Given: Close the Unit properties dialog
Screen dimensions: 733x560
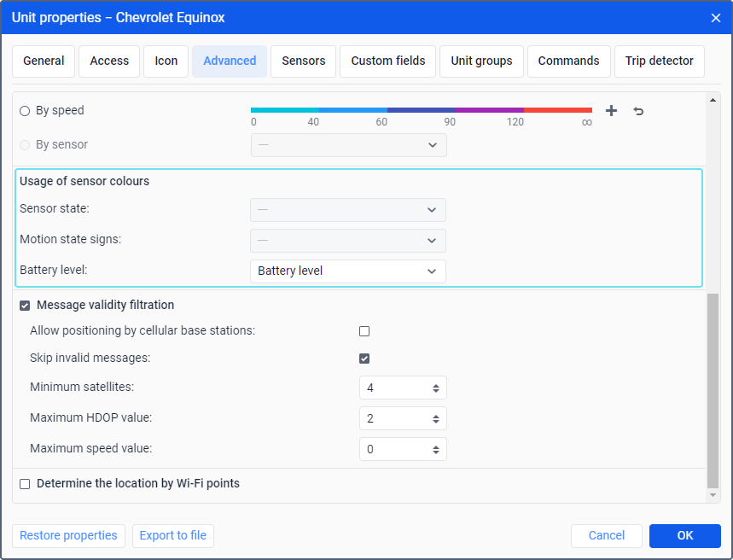Looking at the screenshot, I should 715,18.
